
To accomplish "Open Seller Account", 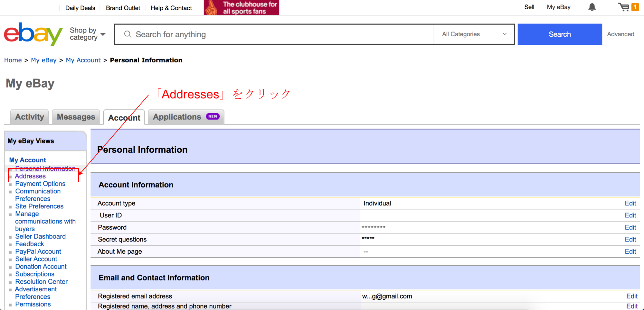I will point(36,259).
